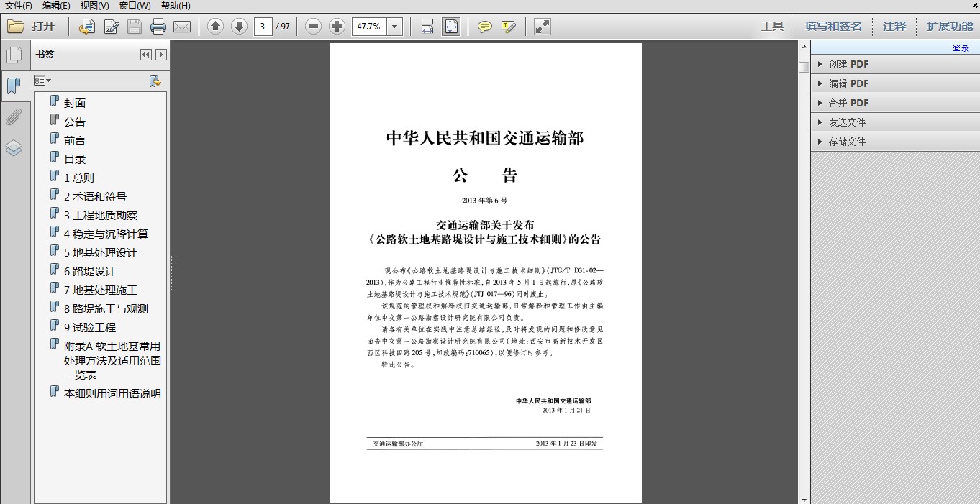980x504 pixels.
Task: Open bookmark options dropdown menu
Action: tap(42, 81)
